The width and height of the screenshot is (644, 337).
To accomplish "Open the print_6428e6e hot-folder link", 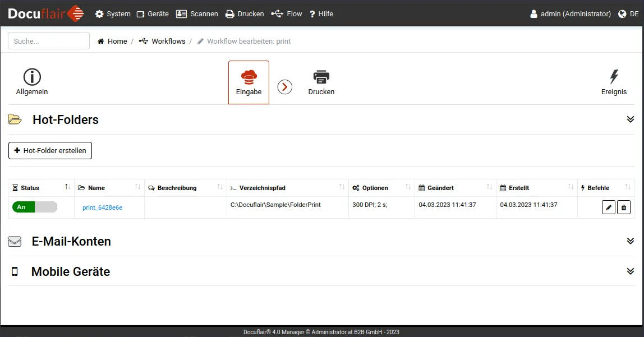I will 102,207.
